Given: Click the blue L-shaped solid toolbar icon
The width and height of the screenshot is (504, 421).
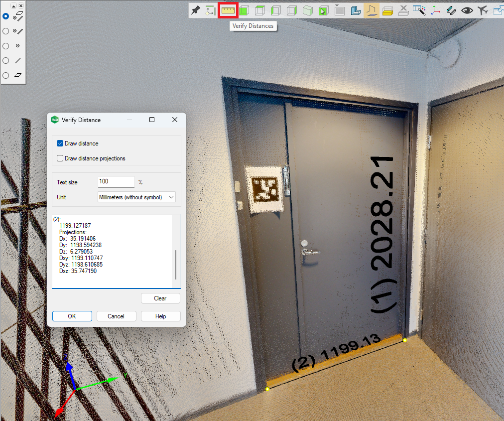Looking at the screenshot, I should (355, 10).
